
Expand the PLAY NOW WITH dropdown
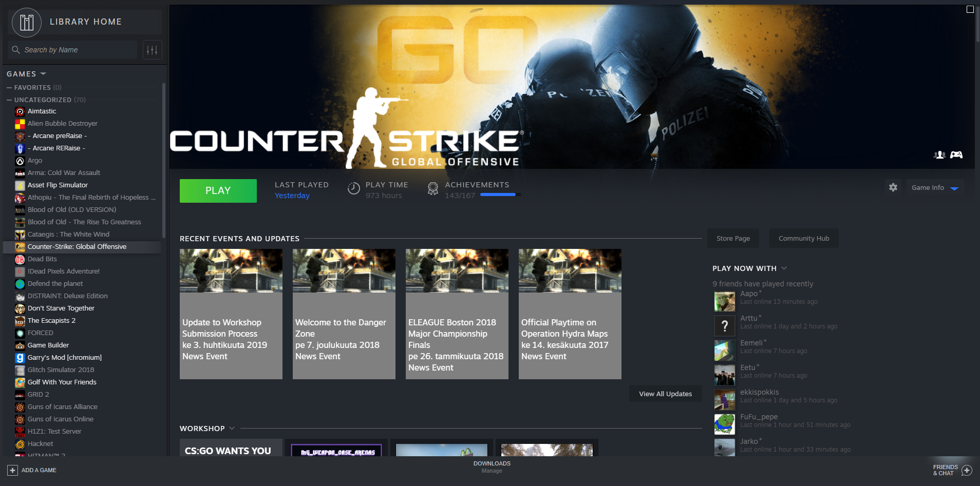784,268
